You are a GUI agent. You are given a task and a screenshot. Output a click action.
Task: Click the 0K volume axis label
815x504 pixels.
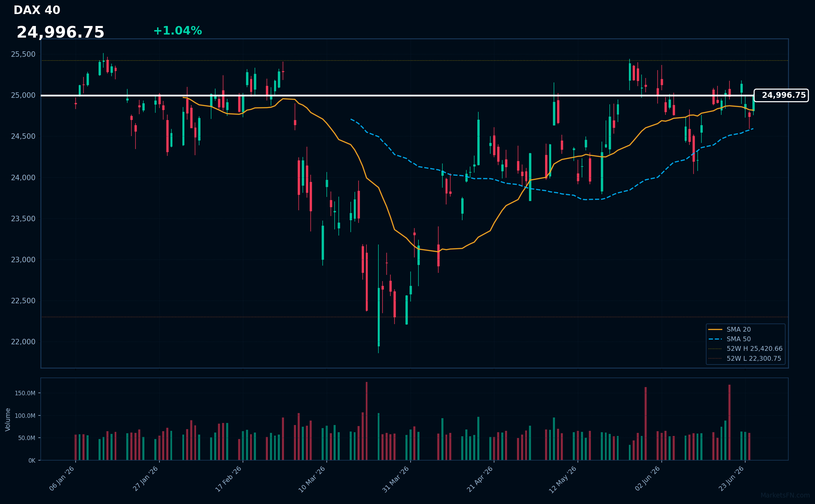coord(32,461)
